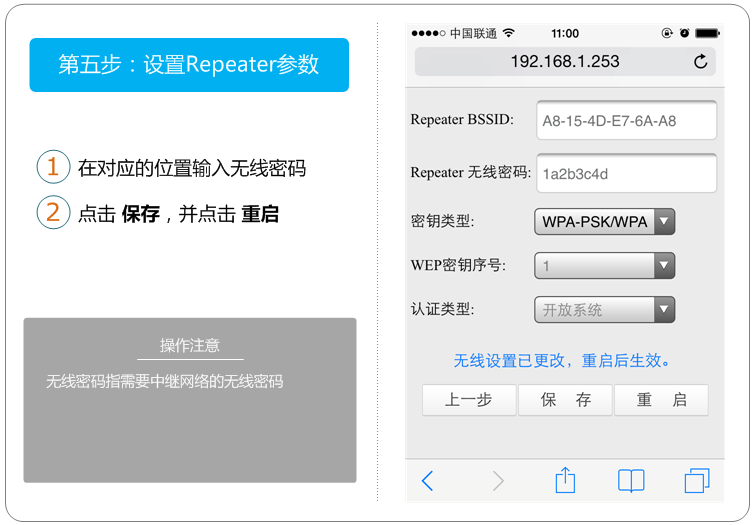This screenshot has width=756, height=525.
Task: Open the WEP密钥序号 dropdown
Action: [605, 266]
